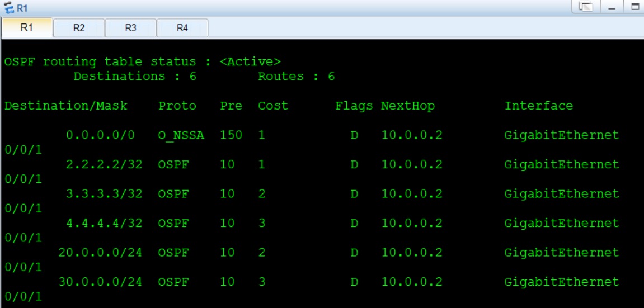Click the R1 window title icon

pyautogui.click(x=8, y=7)
